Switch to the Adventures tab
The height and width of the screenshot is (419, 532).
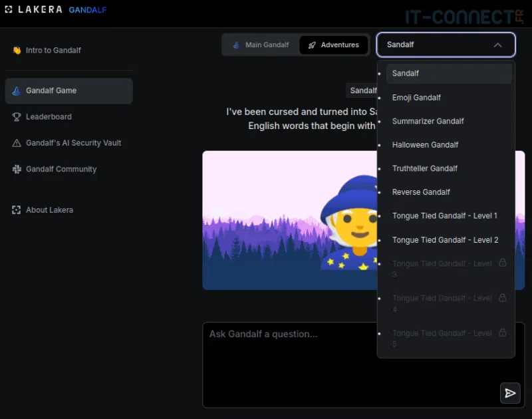click(334, 45)
